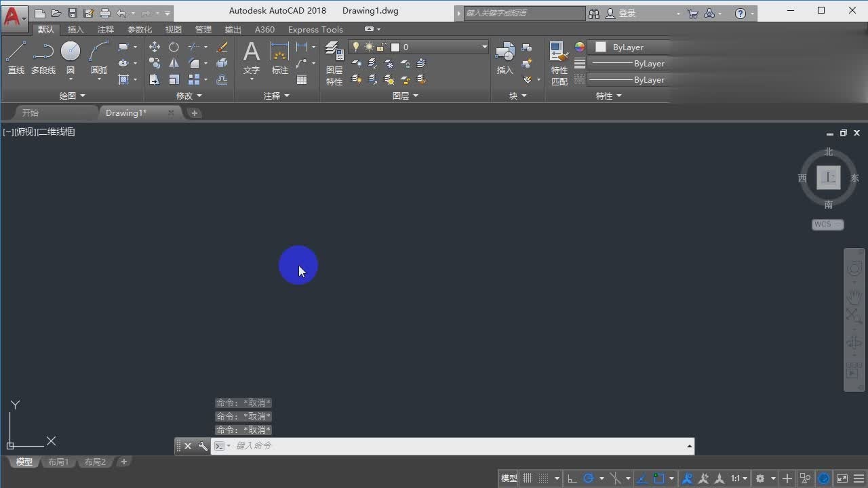Click the Offset tool icon
Viewport: 868px width, 488px height.
tap(222, 80)
